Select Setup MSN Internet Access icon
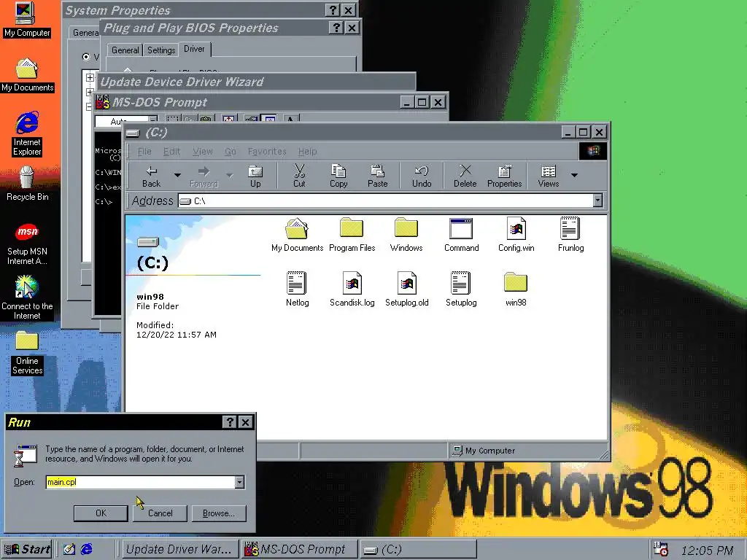 (27, 244)
